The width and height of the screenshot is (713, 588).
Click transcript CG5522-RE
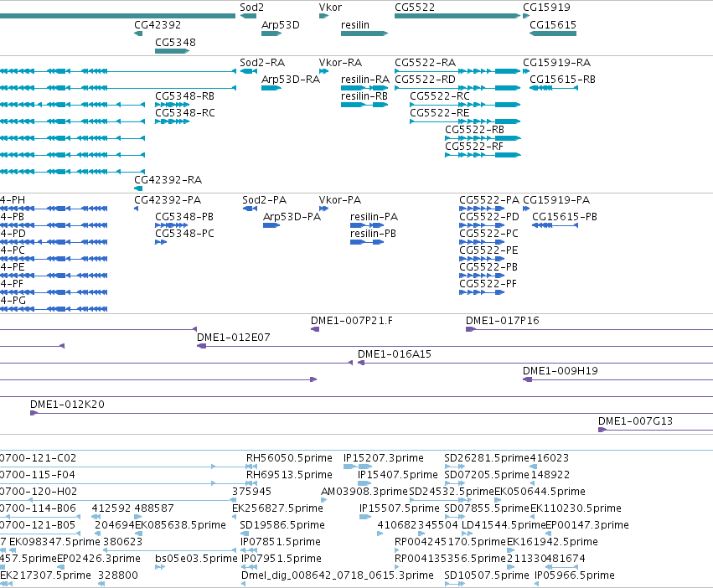pyautogui.click(x=440, y=113)
